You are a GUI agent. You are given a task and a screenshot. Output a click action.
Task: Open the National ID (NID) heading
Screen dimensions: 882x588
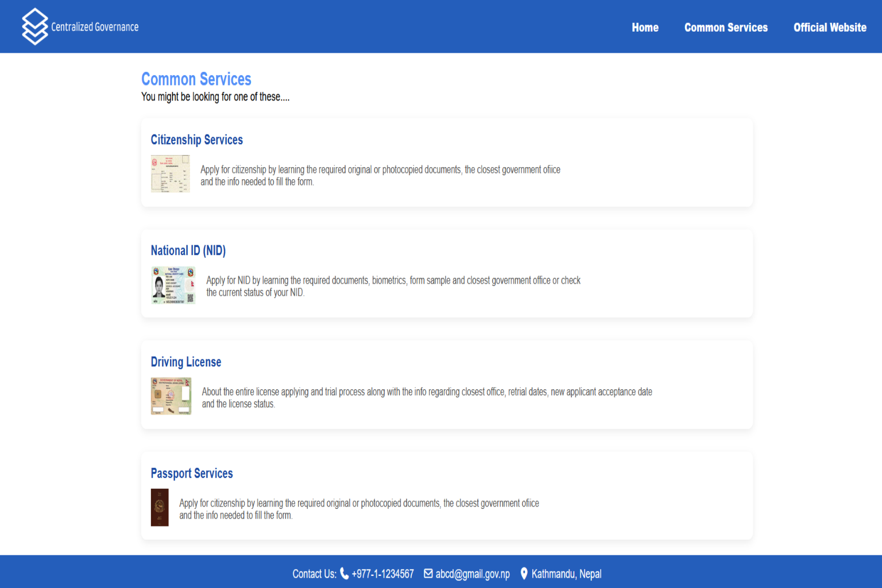click(x=188, y=251)
